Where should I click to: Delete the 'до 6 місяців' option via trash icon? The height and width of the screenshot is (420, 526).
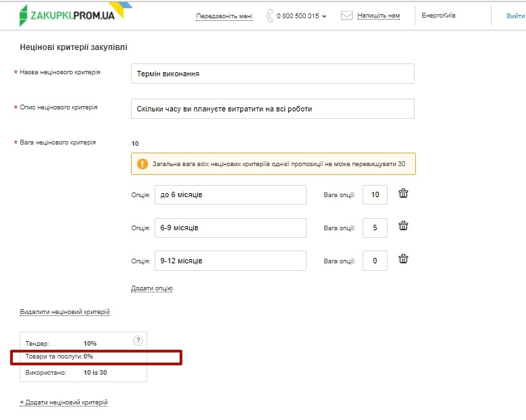point(403,194)
